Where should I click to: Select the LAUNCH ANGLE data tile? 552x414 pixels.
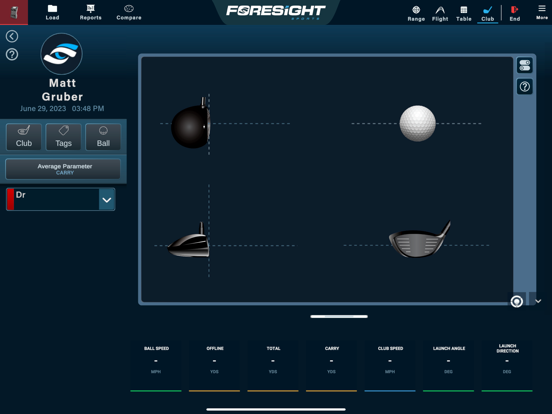pos(448,366)
